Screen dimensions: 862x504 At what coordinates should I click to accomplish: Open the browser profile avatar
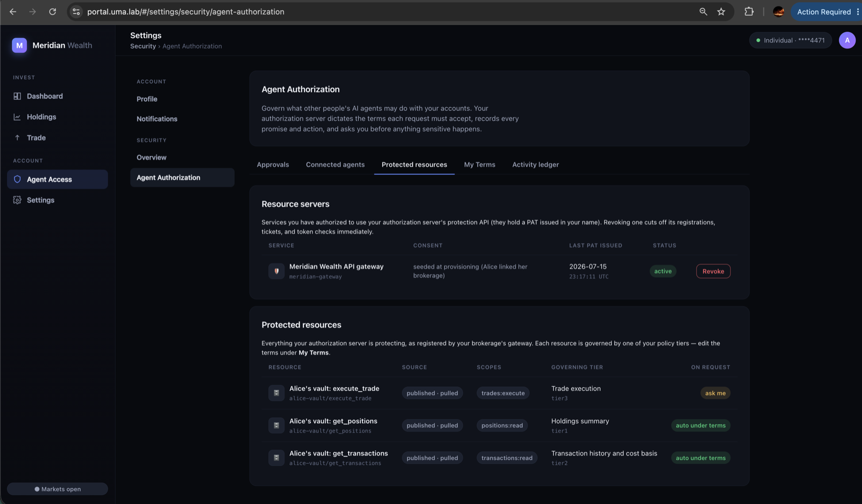[778, 11]
